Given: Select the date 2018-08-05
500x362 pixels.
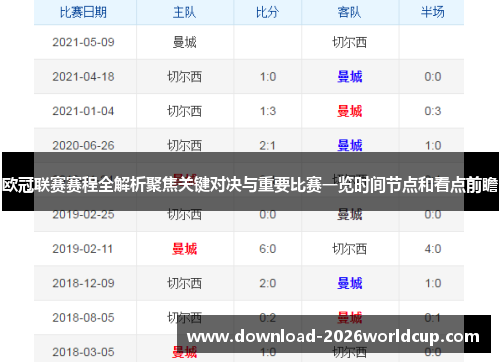Looking at the screenshot, I should 83,318.
